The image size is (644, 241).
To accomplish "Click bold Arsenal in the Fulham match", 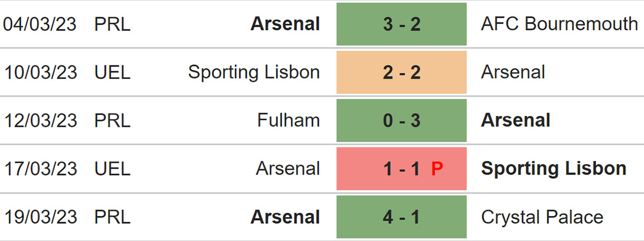I will pyautogui.click(x=516, y=120).
